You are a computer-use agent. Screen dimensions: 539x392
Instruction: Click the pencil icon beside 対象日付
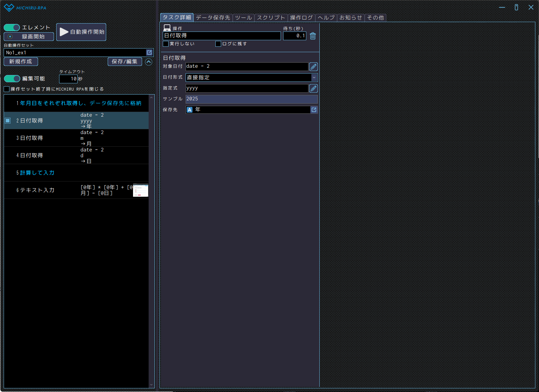point(314,67)
